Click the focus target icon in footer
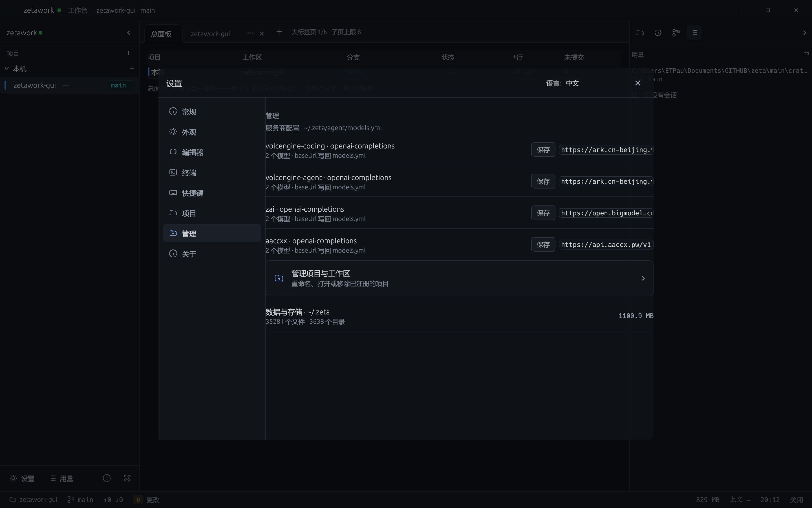The height and width of the screenshot is (508, 812). point(127,478)
